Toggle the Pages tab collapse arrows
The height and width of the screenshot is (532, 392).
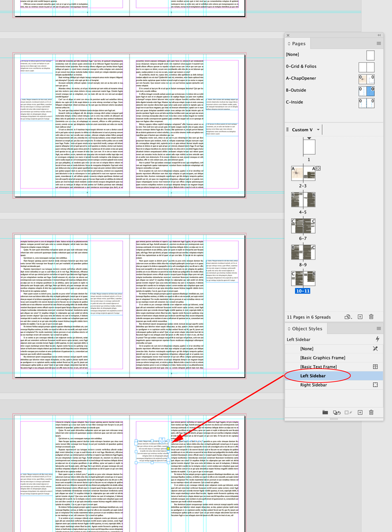(x=289, y=44)
